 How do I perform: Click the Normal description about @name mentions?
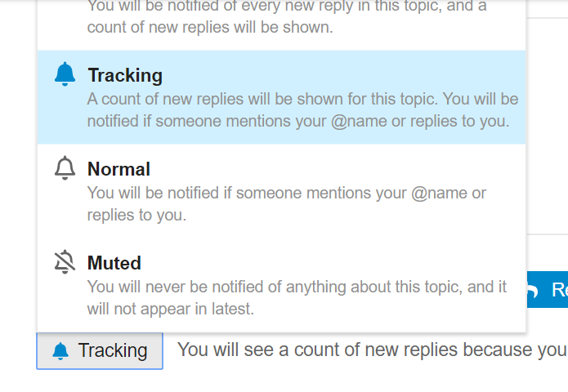click(287, 204)
